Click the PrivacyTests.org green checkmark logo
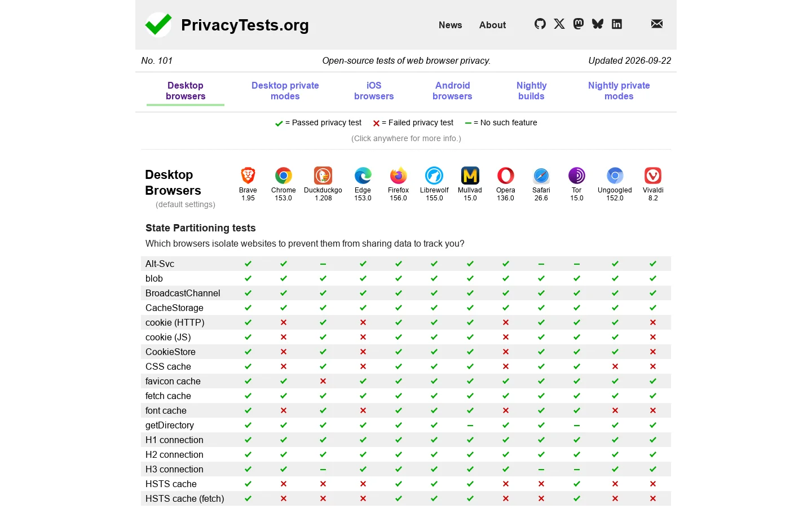 (158, 25)
